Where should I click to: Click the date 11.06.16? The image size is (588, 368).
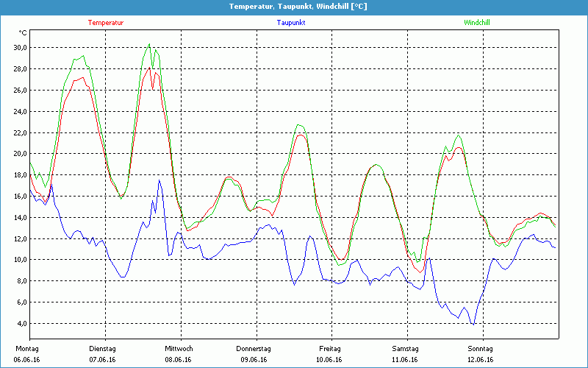pyautogui.click(x=405, y=360)
